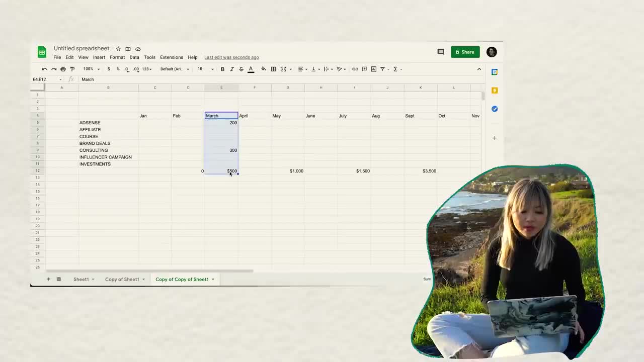Switch to the Copy of Sheet1 tab
The height and width of the screenshot is (362, 644).
click(x=122, y=279)
